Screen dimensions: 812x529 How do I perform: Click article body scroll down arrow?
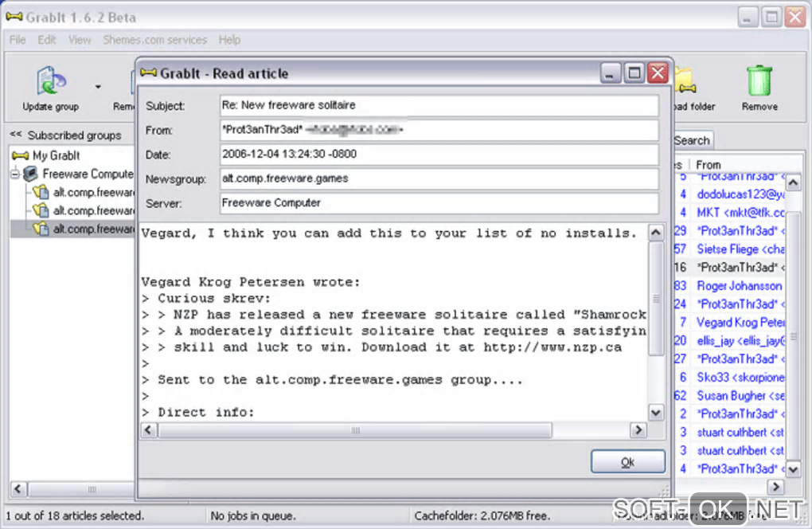pyautogui.click(x=656, y=413)
